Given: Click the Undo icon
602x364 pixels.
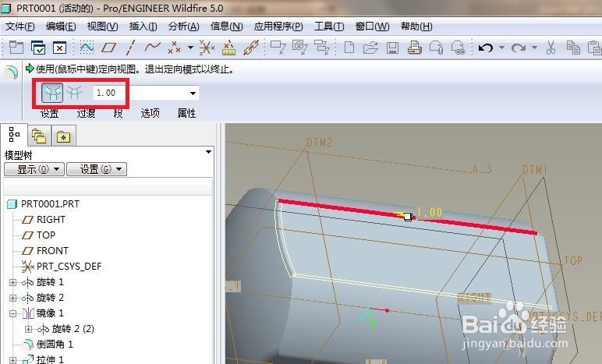Looking at the screenshot, I should coord(486,48).
